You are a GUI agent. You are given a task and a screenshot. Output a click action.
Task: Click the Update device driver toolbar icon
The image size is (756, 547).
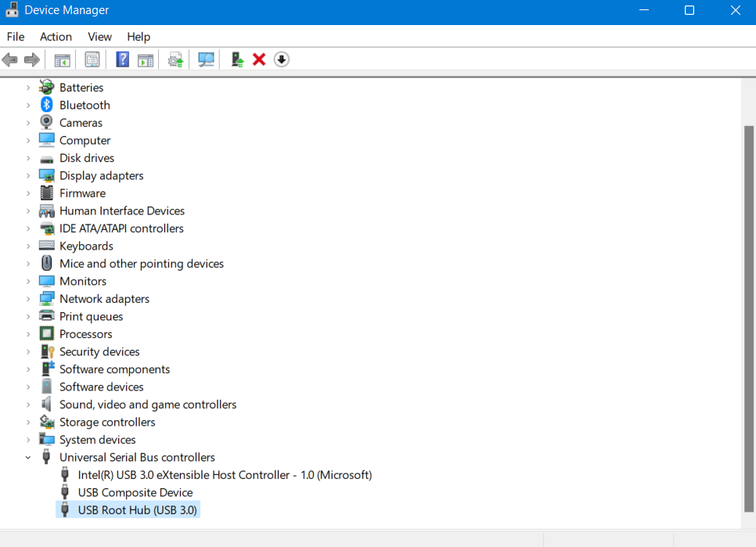pos(176,59)
